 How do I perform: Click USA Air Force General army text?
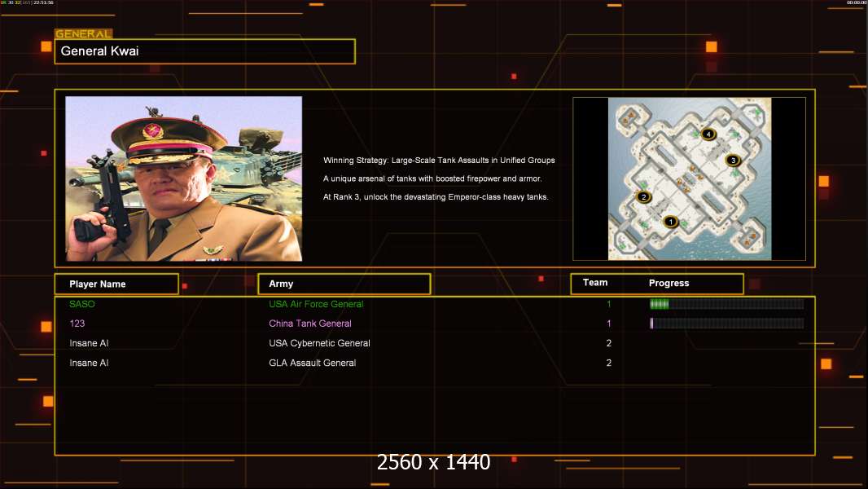[316, 304]
